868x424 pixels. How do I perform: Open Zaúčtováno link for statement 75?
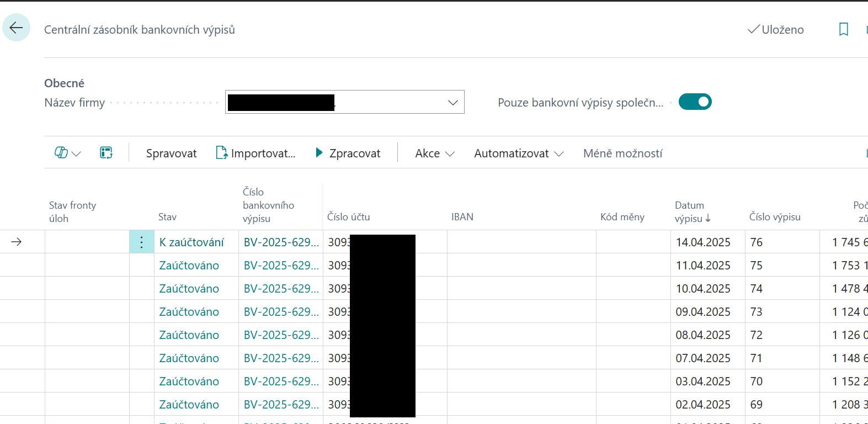(x=189, y=266)
